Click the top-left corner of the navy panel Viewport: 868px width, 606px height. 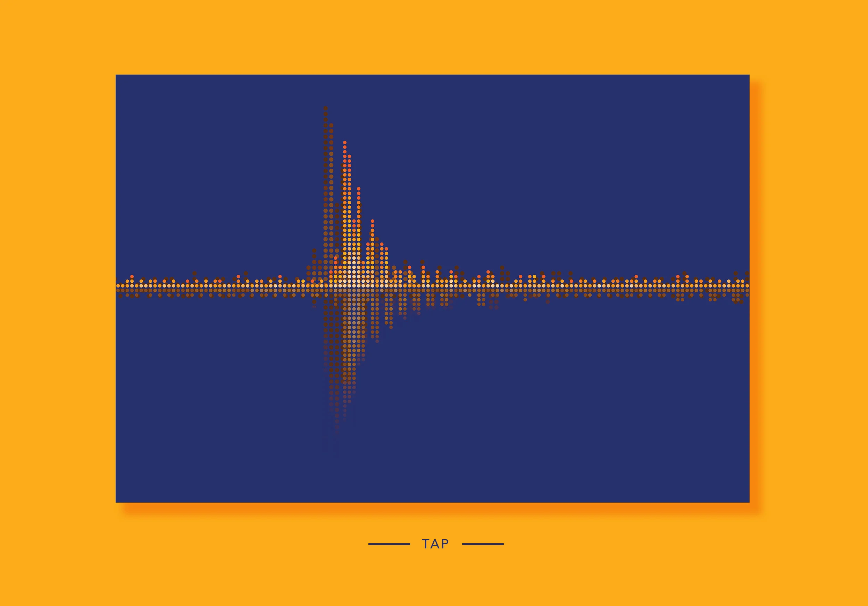[116, 76]
